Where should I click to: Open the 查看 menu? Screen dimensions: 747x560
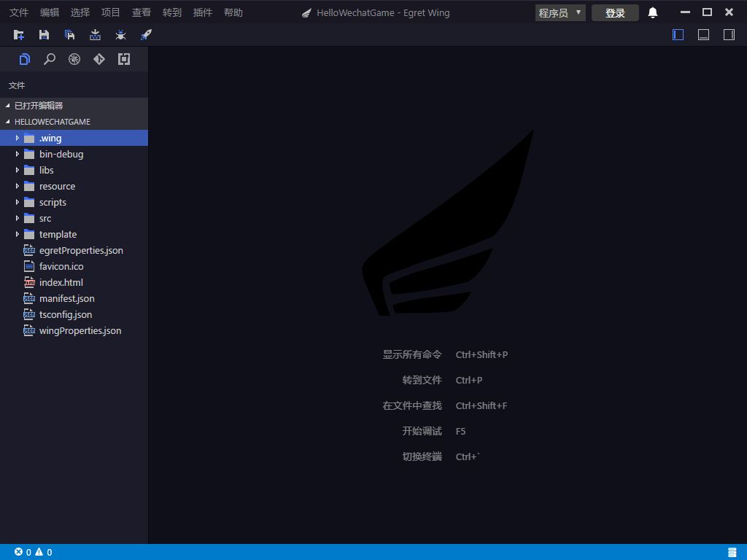click(x=142, y=13)
